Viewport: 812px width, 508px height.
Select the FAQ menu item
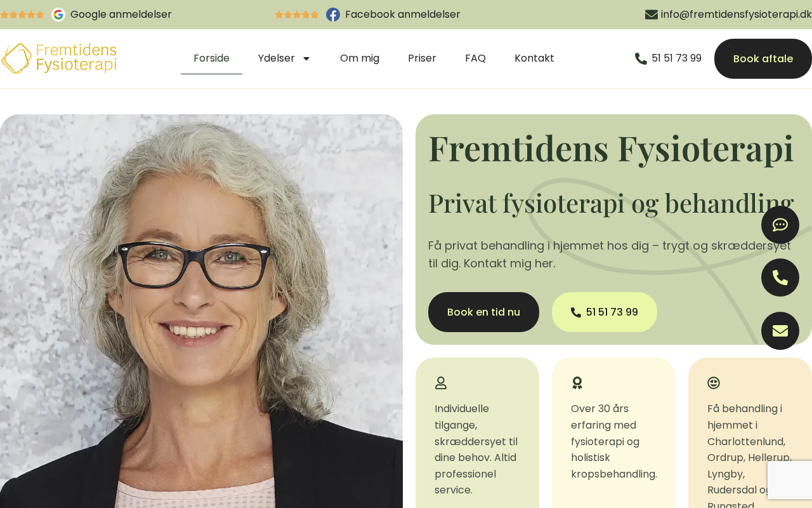[x=475, y=58]
